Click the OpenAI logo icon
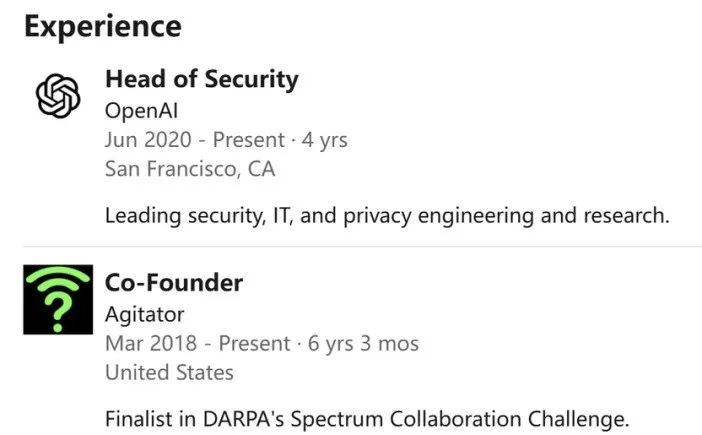702x435 pixels. tap(57, 96)
